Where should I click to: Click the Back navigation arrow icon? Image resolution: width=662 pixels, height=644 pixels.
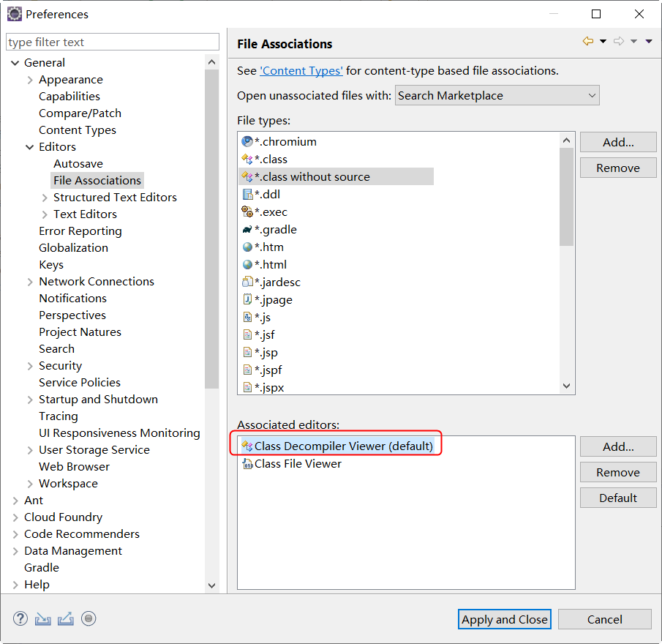point(587,41)
